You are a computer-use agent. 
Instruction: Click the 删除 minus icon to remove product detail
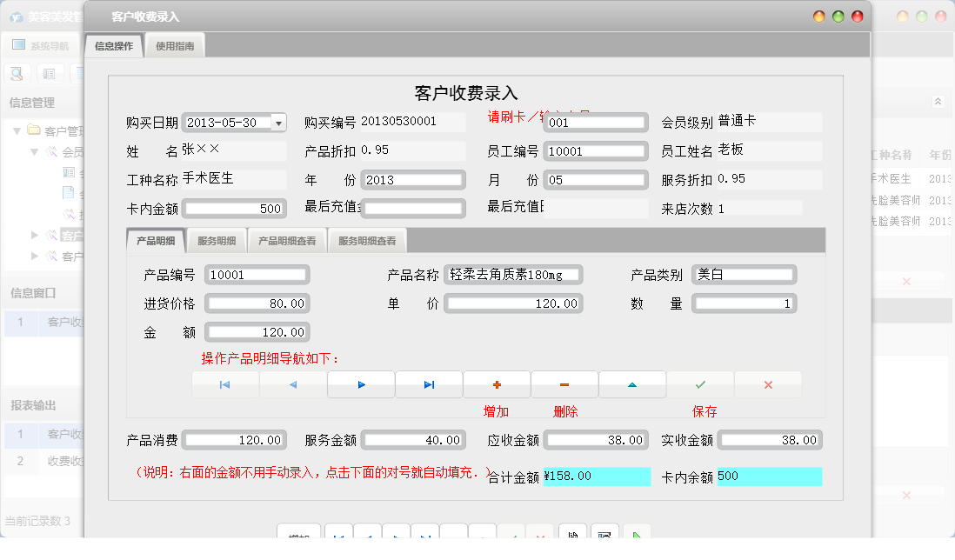pos(564,383)
